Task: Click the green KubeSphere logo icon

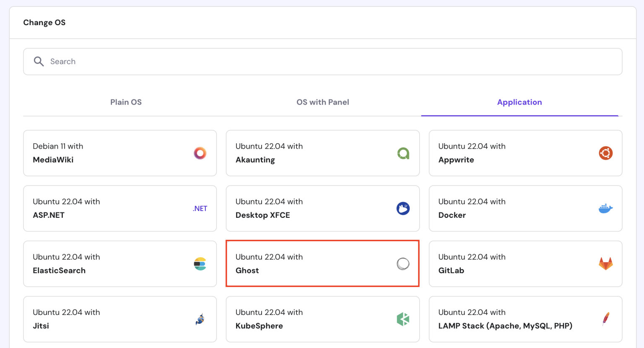Action: (x=403, y=319)
